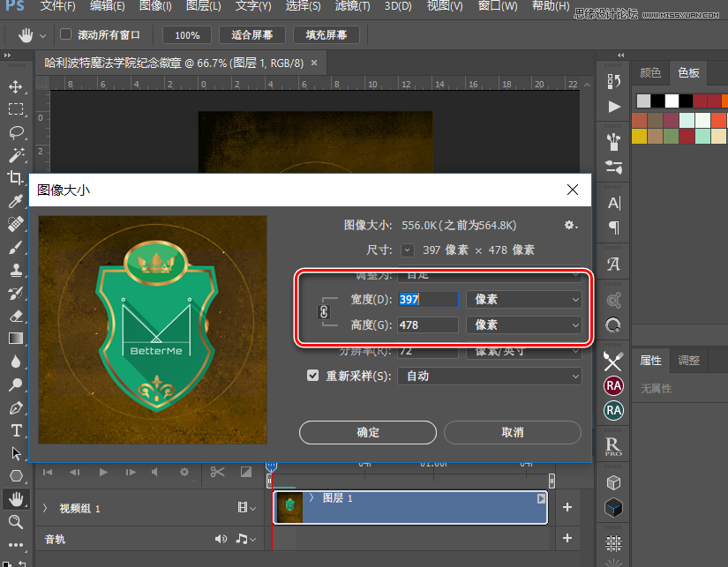Select the Crop tool
The image size is (728, 567).
pos(16,178)
